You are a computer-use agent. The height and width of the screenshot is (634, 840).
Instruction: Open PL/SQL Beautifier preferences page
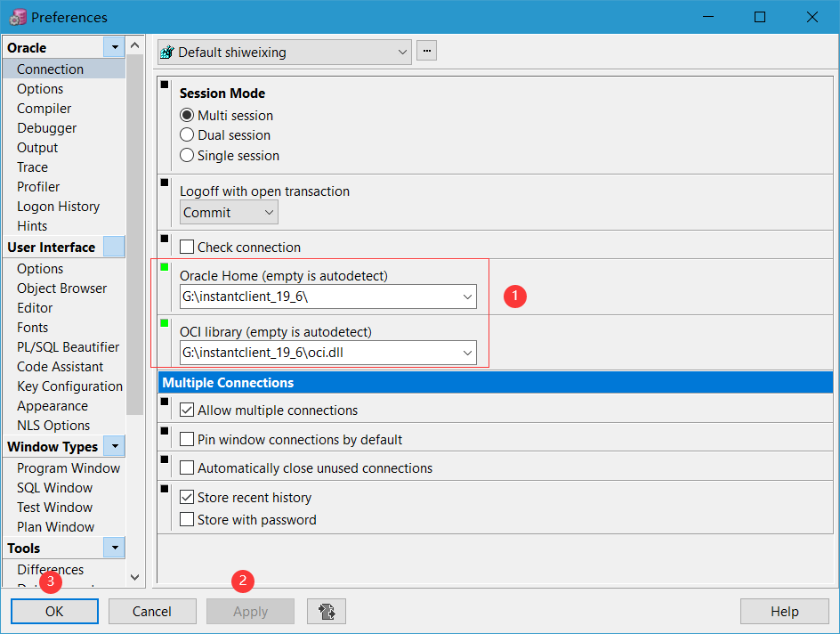68,347
